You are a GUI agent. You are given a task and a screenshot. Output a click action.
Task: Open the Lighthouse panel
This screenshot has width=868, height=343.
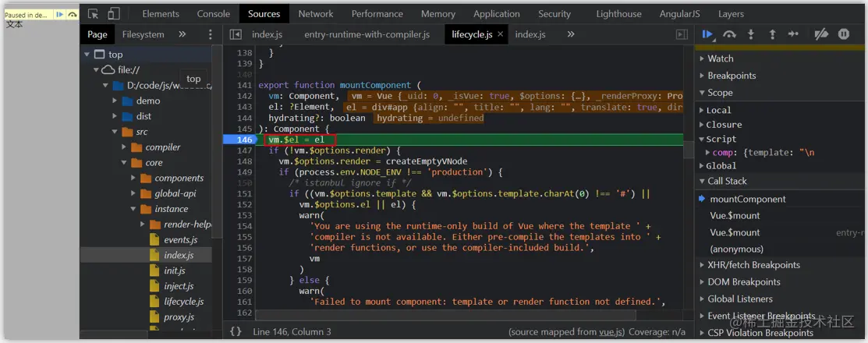tap(619, 14)
